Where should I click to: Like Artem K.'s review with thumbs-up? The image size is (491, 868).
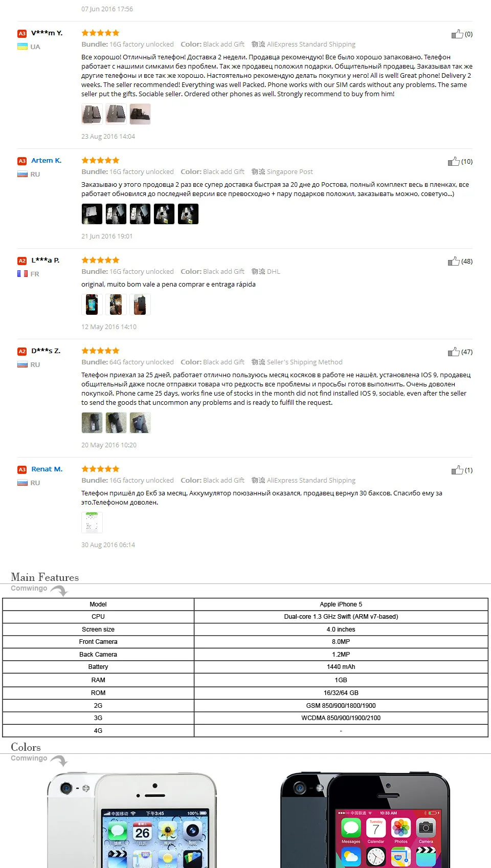[x=453, y=162]
